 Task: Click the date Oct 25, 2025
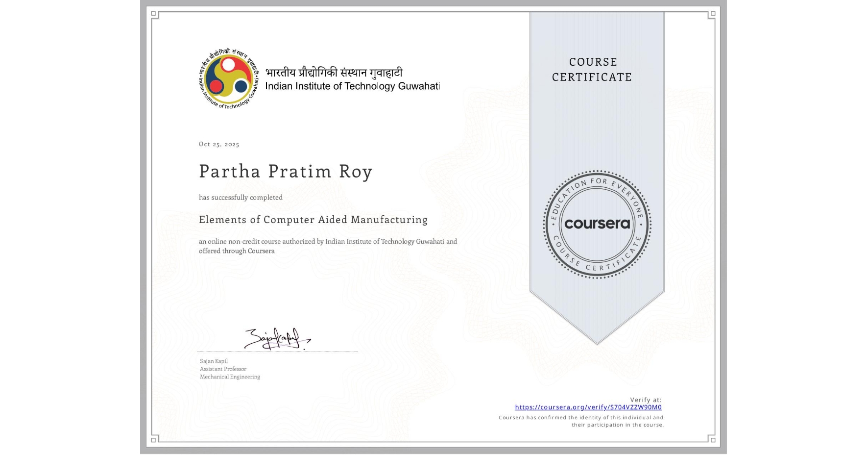pyautogui.click(x=219, y=144)
